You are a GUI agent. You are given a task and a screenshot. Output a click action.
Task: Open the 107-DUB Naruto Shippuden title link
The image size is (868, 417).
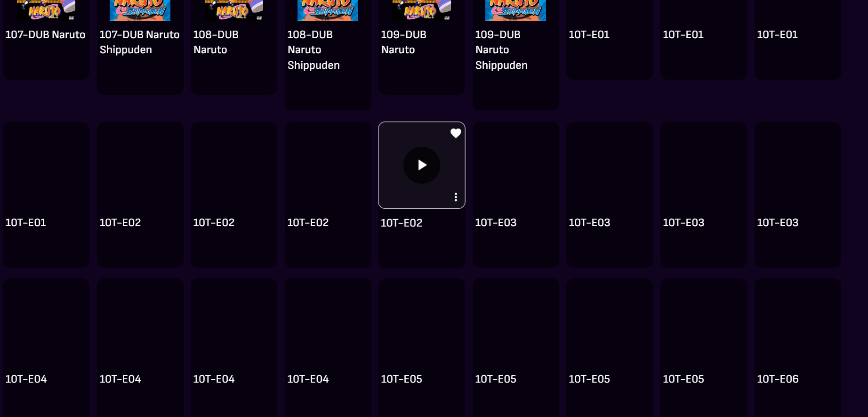click(x=139, y=42)
